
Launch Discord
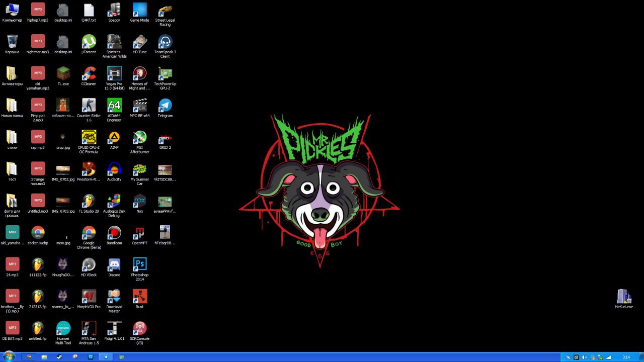pyautogui.click(x=114, y=267)
